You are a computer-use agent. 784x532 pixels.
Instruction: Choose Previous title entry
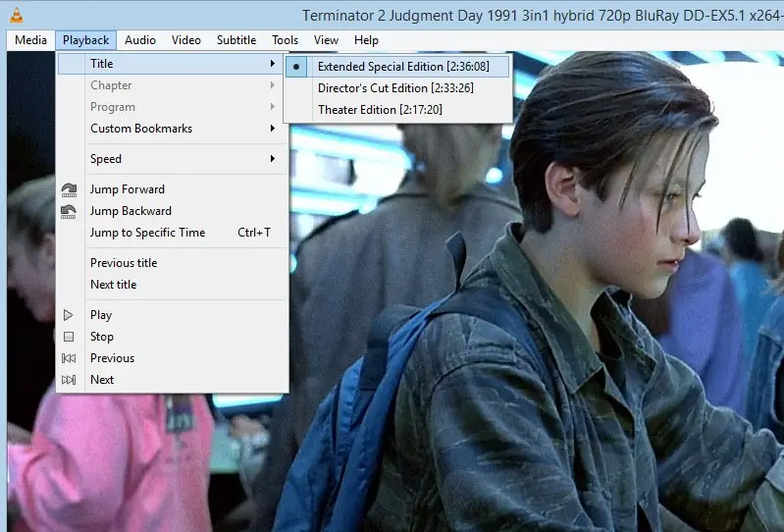(x=173, y=262)
